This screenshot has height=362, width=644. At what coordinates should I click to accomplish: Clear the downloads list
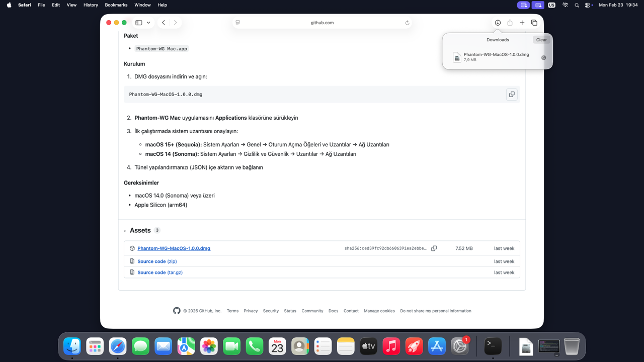pos(541,40)
